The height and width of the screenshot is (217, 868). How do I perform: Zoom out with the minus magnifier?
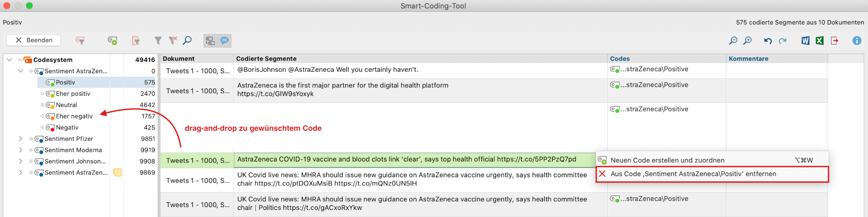(x=733, y=41)
